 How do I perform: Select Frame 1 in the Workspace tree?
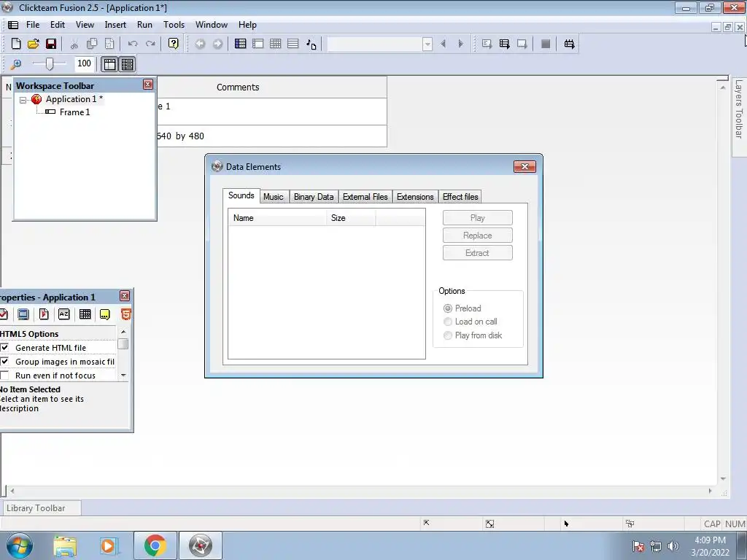[74, 112]
